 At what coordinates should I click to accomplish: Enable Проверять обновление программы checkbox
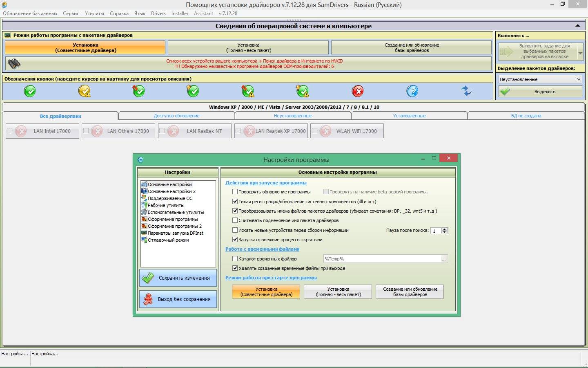click(x=235, y=191)
